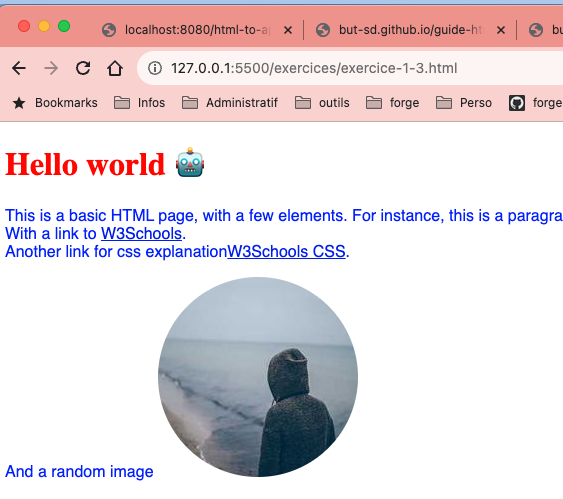Image resolution: width=563 pixels, height=499 pixels.
Task: Click the green fullscreen window button
Action: pos(64,26)
